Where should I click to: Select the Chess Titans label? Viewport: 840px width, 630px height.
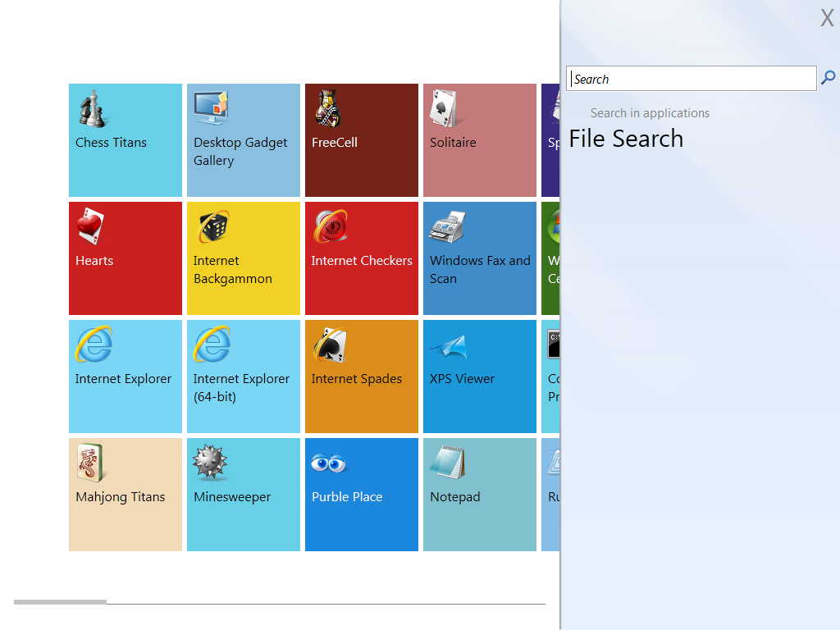(x=111, y=143)
